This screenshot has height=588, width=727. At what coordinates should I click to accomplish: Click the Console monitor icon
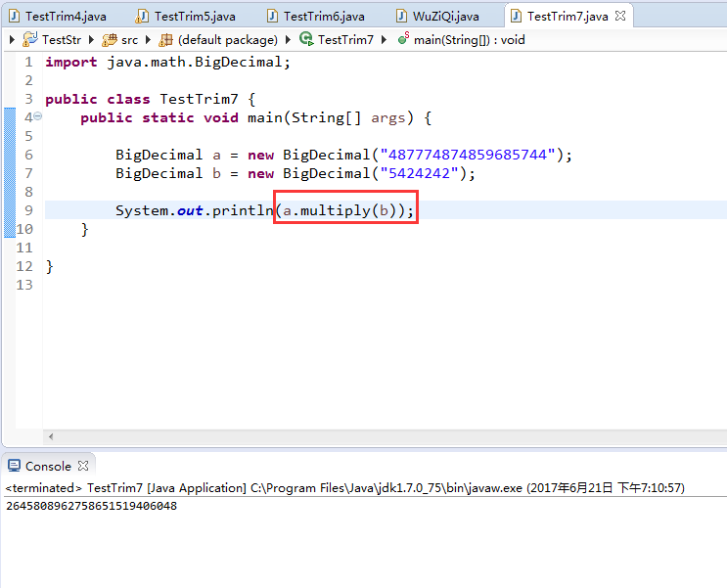click(x=14, y=466)
